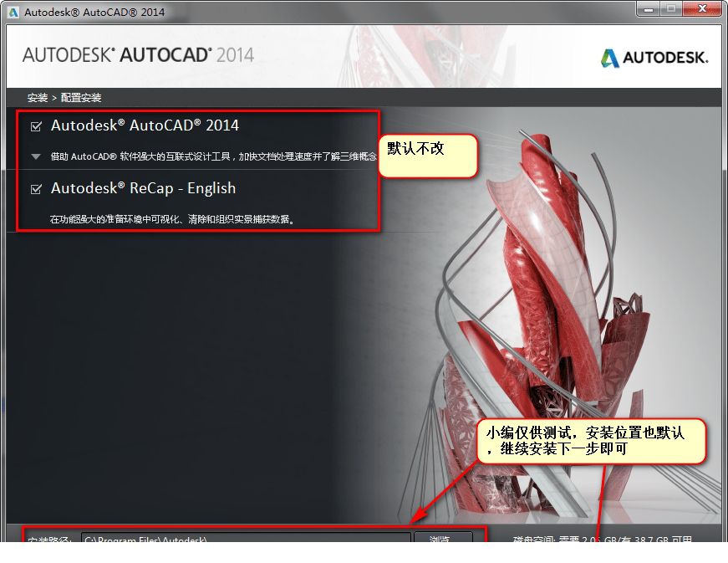Viewport: 728px width, 563px height.
Task: Click the 安装 breadcrumb link
Action: [x=38, y=98]
